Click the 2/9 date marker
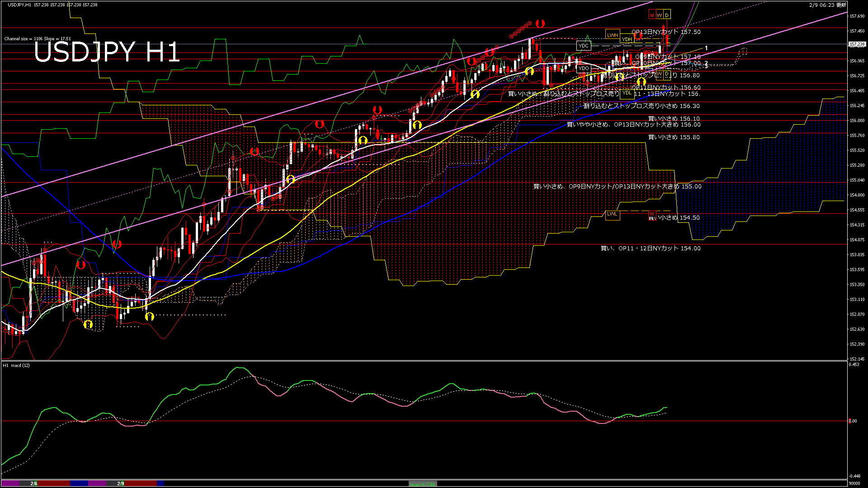The width and height of the screenshot is (868, 488). (121, 483)
